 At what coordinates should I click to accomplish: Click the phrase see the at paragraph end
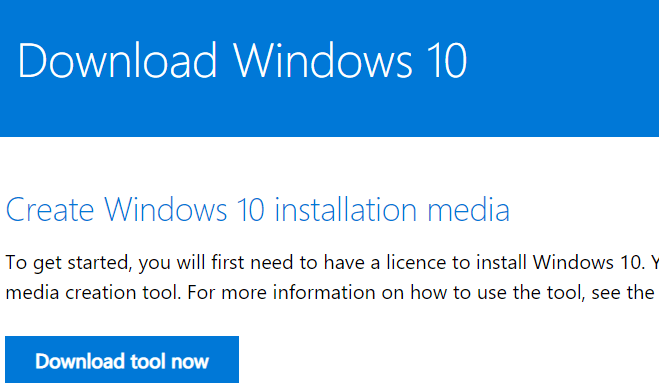(x=623, y=292)
